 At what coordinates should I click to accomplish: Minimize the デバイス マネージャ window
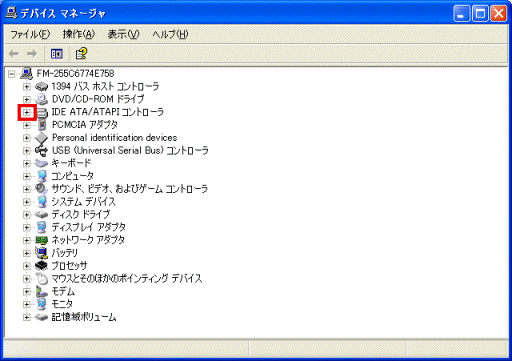coord(462,14)
